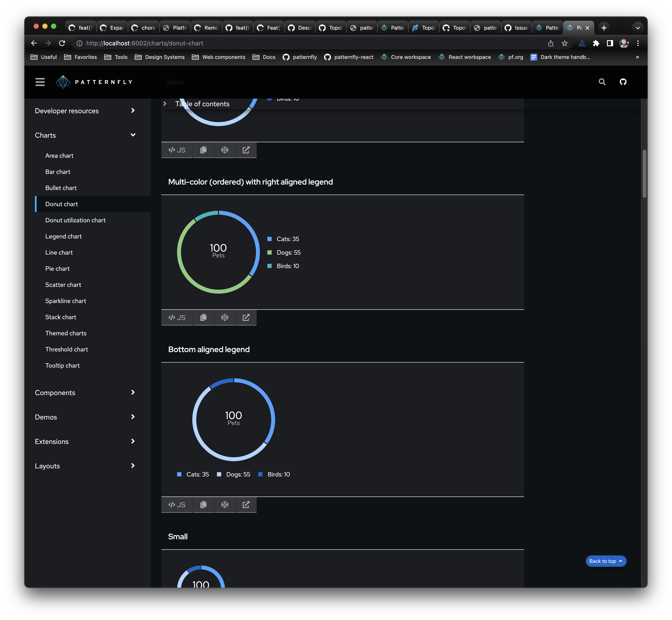Bookmark this page with star icon
This screenshot has height=620, width=672.
coord(565,43)
